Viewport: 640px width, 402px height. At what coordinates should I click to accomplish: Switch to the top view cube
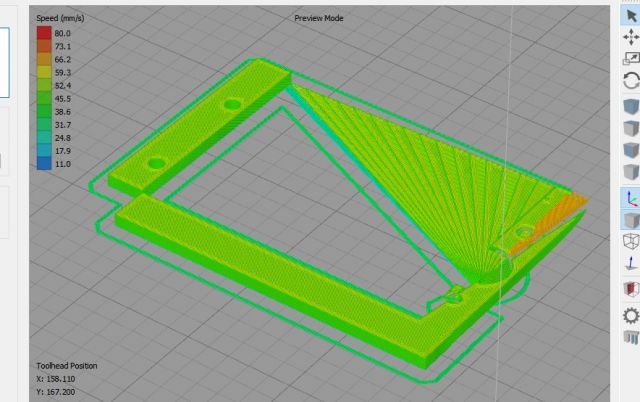[x=630, y=128]
